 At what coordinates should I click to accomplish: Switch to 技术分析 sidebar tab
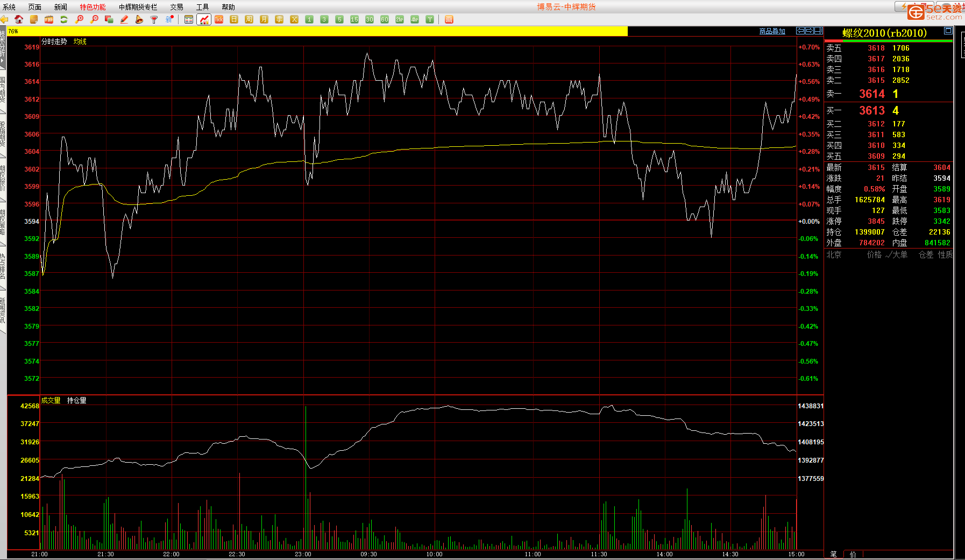pos(3,48)
